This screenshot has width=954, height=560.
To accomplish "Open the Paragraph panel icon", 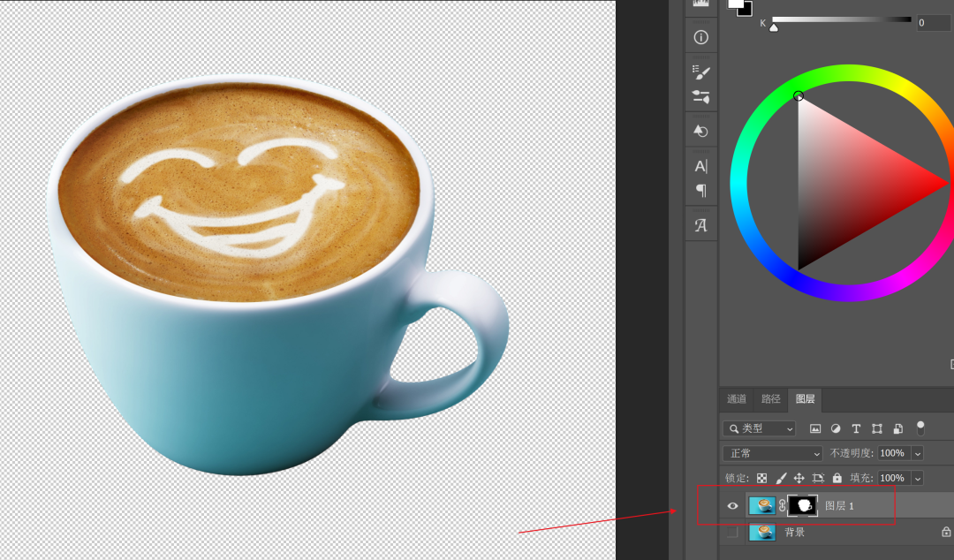I will [701, 190].
